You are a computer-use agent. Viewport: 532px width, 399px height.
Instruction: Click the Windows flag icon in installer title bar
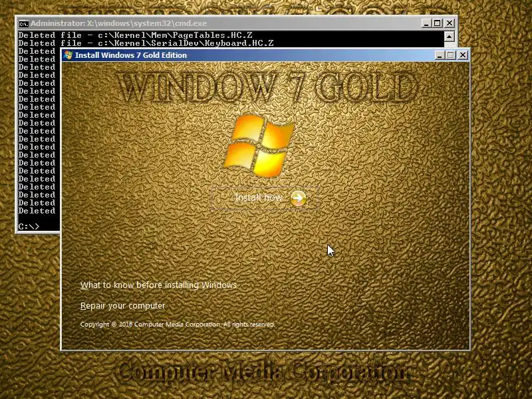[x=68, y=55]
